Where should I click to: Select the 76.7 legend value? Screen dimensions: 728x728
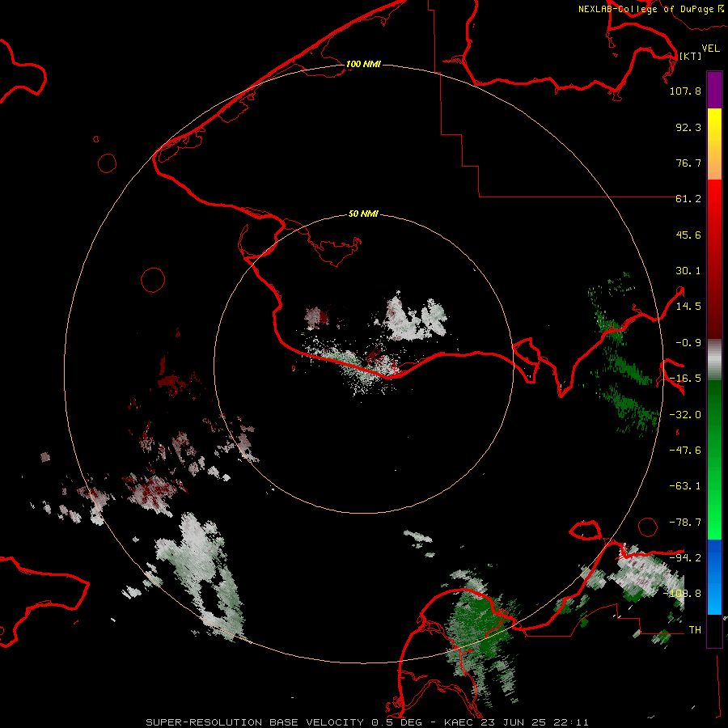point(688,163)
